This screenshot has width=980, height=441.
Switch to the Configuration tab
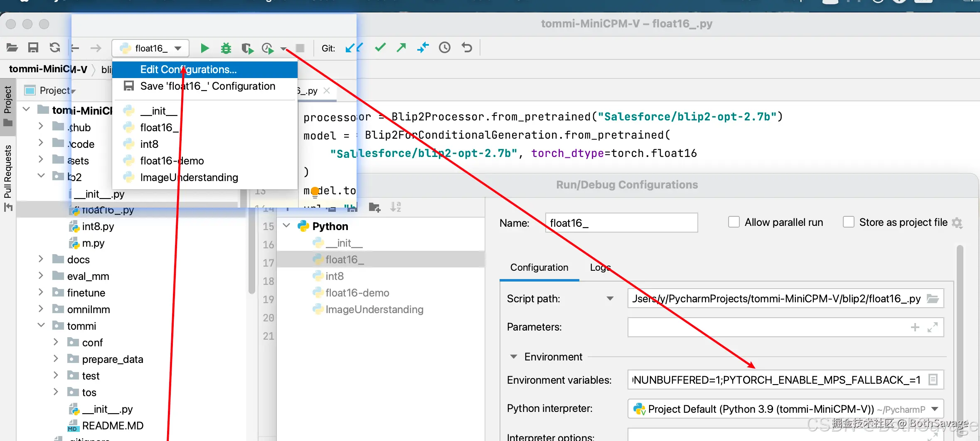pyautogui.click(x=539, y=267)
